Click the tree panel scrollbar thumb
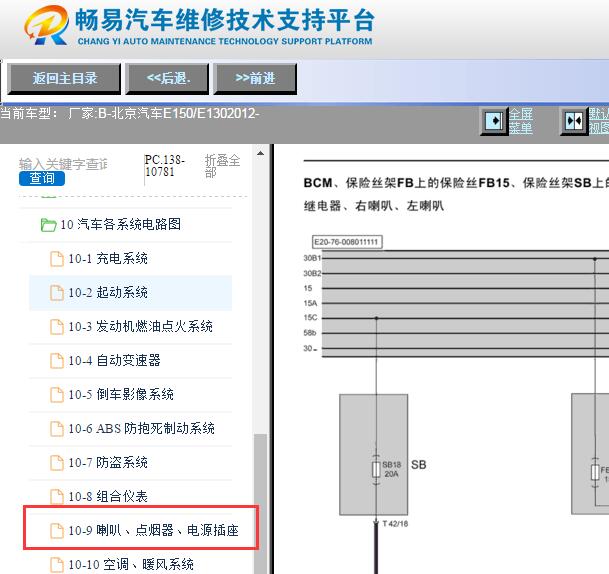Screen dimensions: 609x574 (261, 504)
